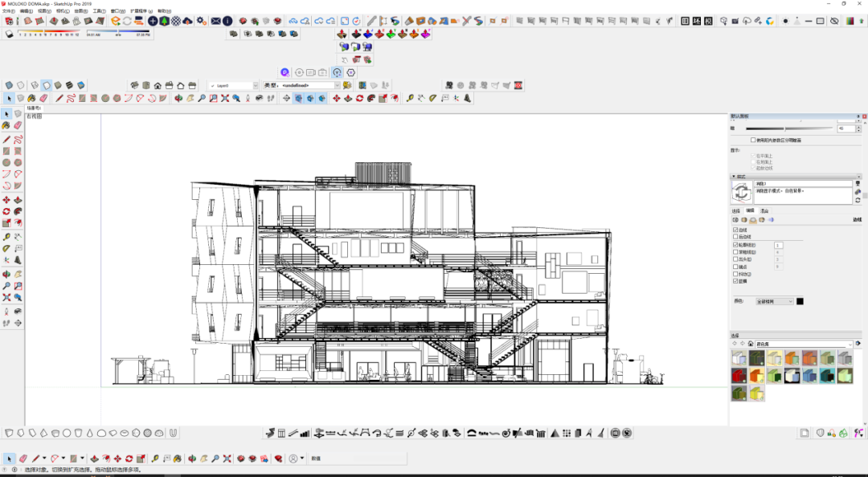
Task: Enable the 出头 extension checkbox
Action: point(735,259)
